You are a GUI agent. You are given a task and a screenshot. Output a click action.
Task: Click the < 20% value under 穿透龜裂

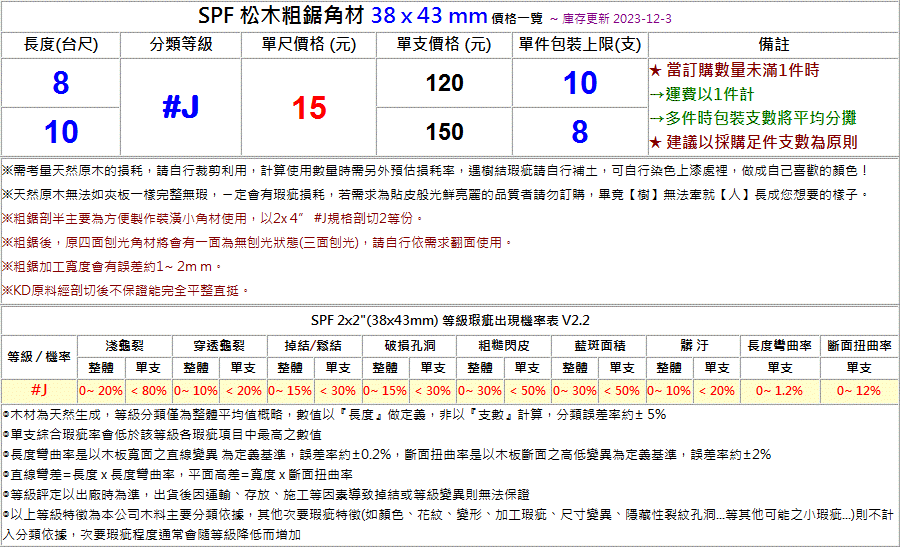point(243,391)
